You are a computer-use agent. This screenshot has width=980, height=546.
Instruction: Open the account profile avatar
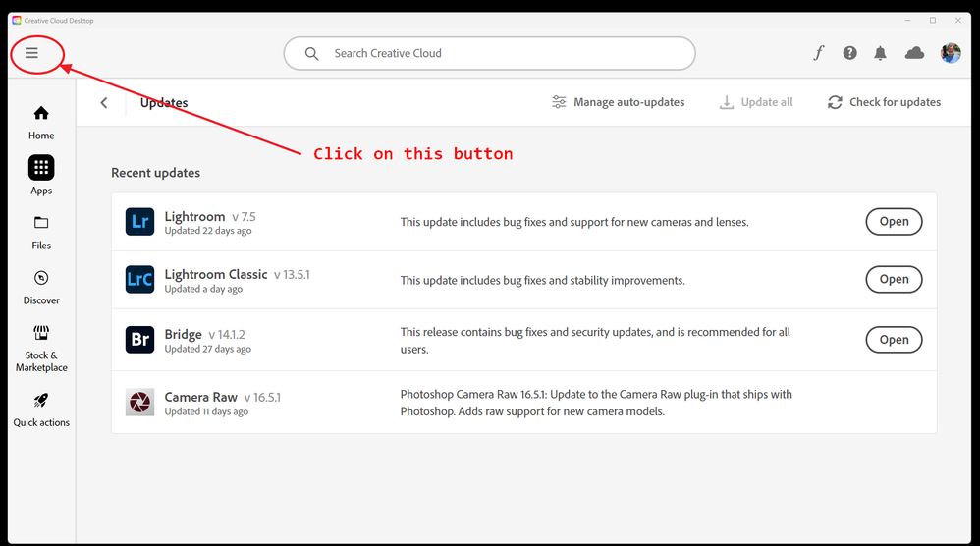(951, 53)
